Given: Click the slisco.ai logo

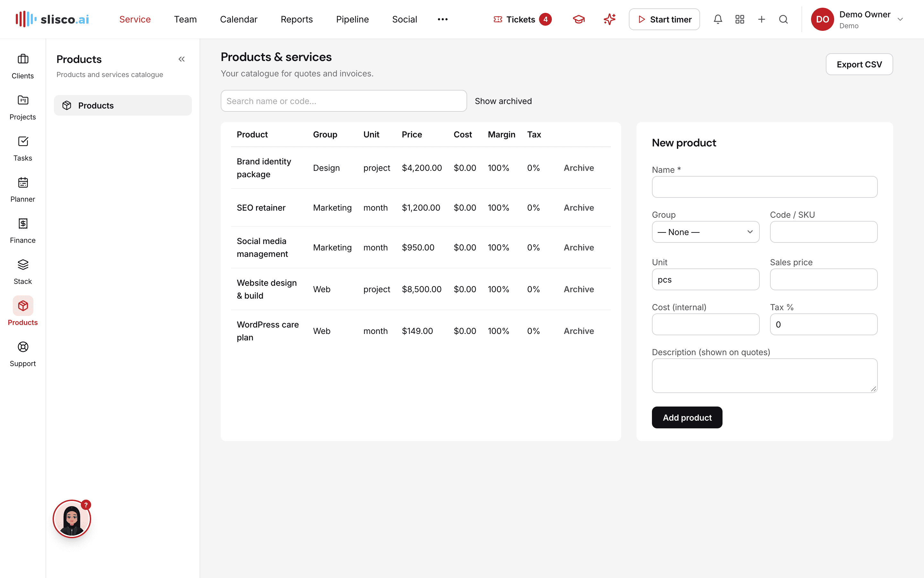Looking at the screenshot, I should coord(52,19).
